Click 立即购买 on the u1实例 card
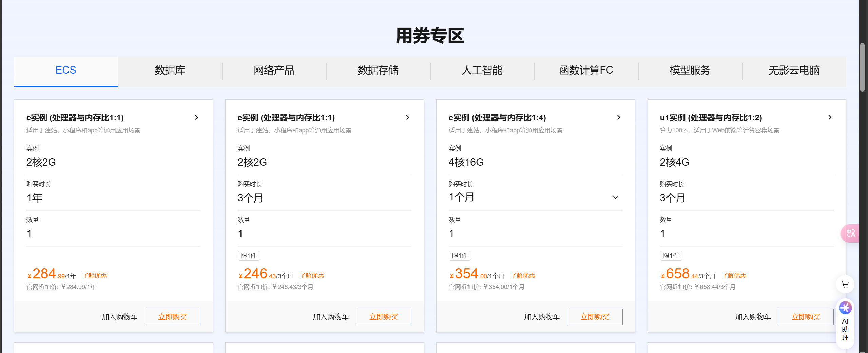This screenshot has width=868, height=353. [806, 317]
